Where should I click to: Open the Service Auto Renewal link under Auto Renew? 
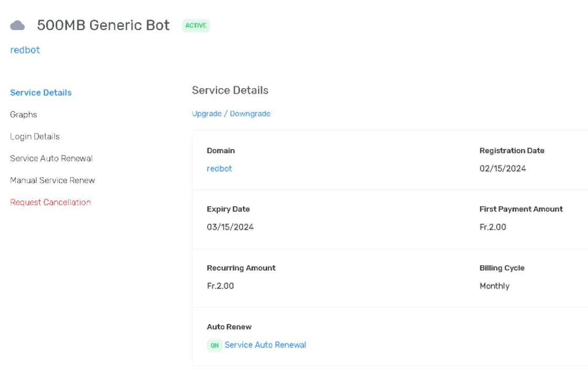click(x=265, y=345)
